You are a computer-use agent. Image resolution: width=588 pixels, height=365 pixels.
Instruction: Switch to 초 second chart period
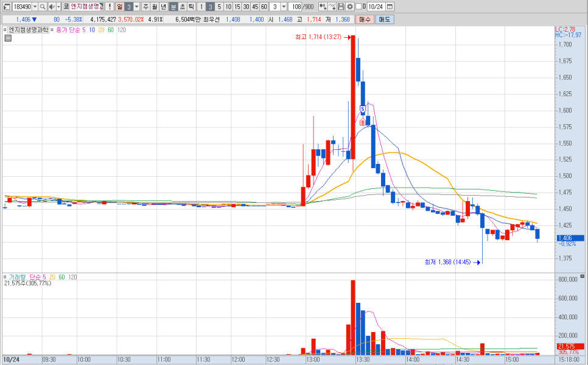pyautogui.click(x=182, y=7)
